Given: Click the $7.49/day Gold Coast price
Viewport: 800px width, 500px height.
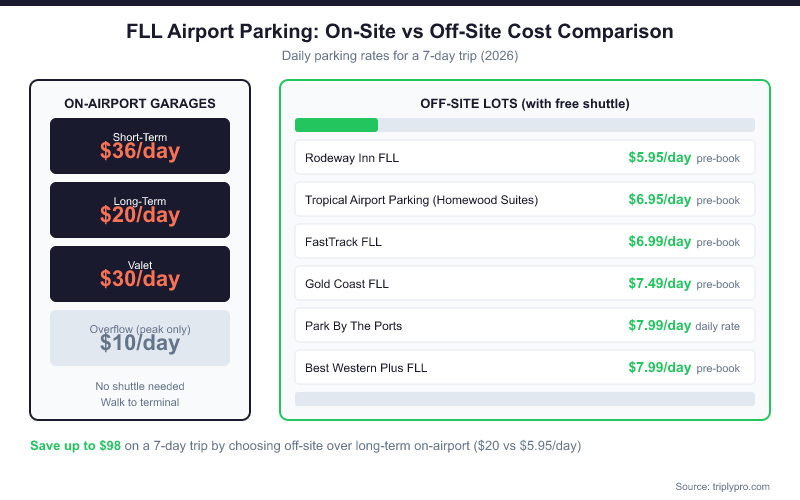Looking at the screenshot, I should point(659,284).
